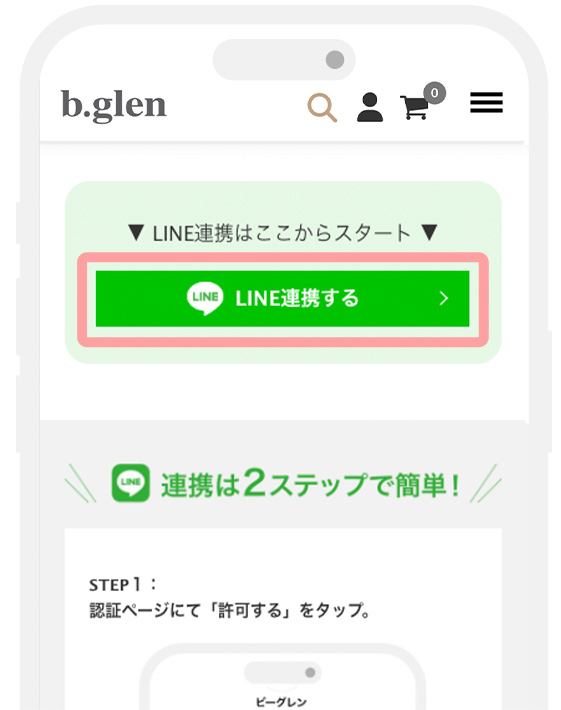The height and width of the screenshot is (710, 561).
Task: Click the right chevron on the LINE button
Action: [x=444, y=298]
